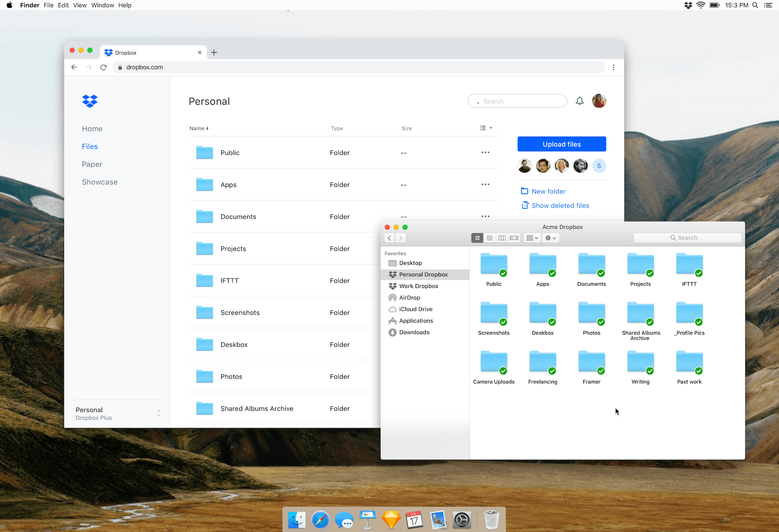Open System Preferences from the Dock
Screen dimensions: 779x532
(462, 520)
